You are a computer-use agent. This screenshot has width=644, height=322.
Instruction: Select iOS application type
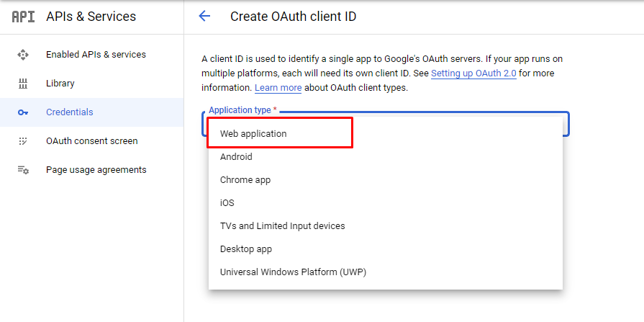(227, 203)
